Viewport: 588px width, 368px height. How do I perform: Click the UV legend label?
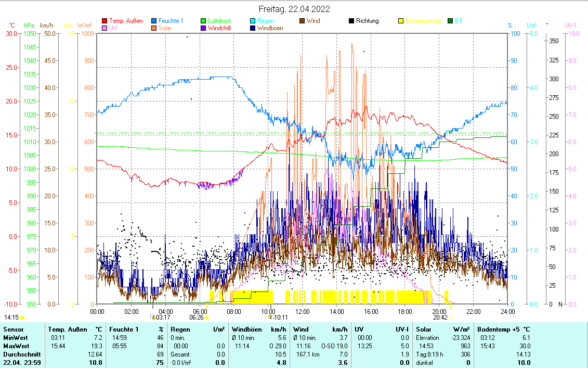[113, 28]
